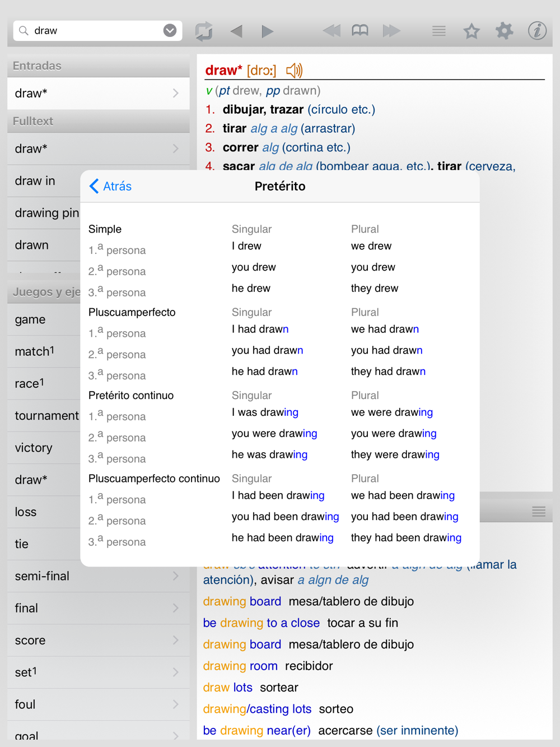Open the search history dropdown arrow
560x747 pixels.
(x=170, y=31)
